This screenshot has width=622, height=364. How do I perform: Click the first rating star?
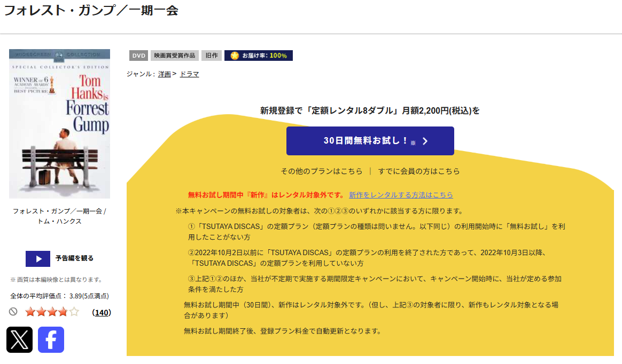pyautogui.click(x=30, y=312)
